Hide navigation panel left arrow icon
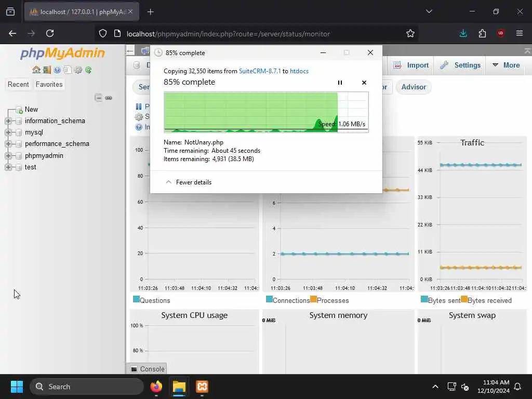The width and height of the screenshot is (532, 399). pos(130,51)
